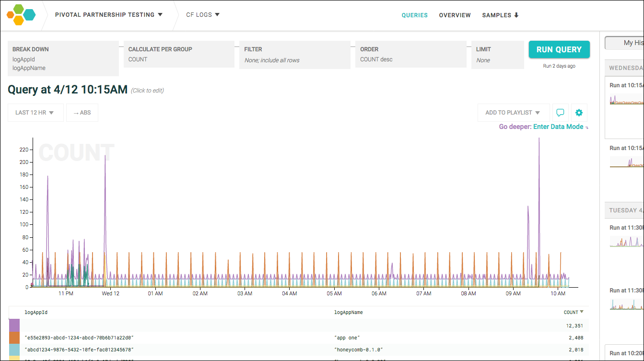644x361 pixels.
Task: Click the query title to edit it
Action: [68, 90]
